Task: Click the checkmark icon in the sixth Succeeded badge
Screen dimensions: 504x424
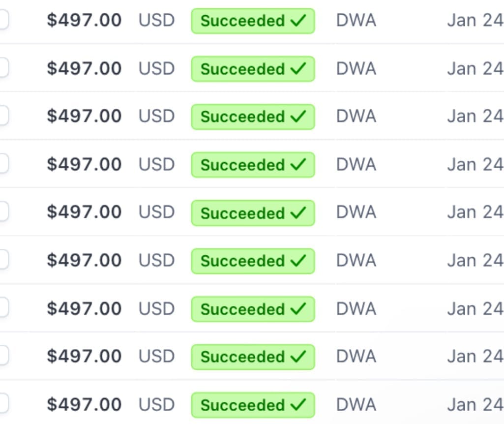Action: click(298, 261)
